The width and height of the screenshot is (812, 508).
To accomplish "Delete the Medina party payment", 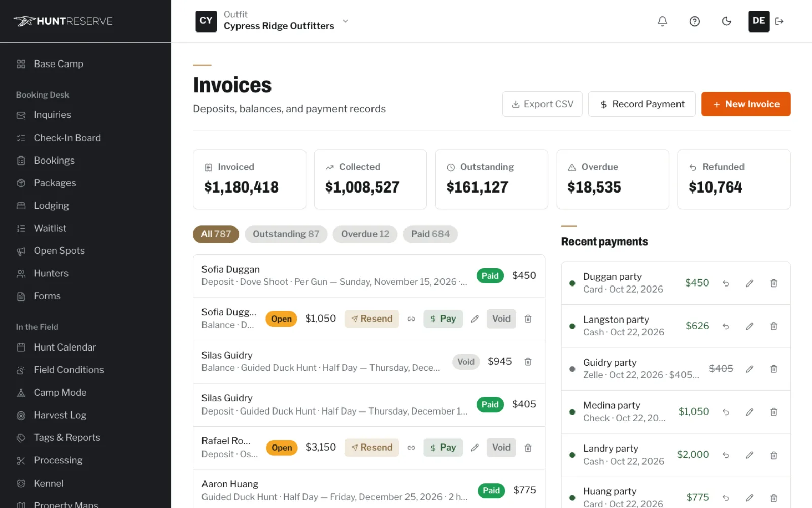I will pyautogui.click(x=773, y=412).
